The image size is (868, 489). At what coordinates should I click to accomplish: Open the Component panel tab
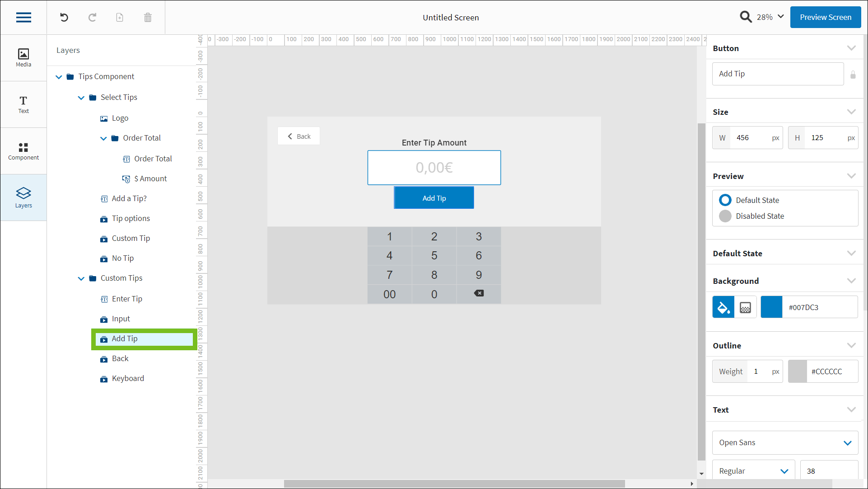[23, 151]
